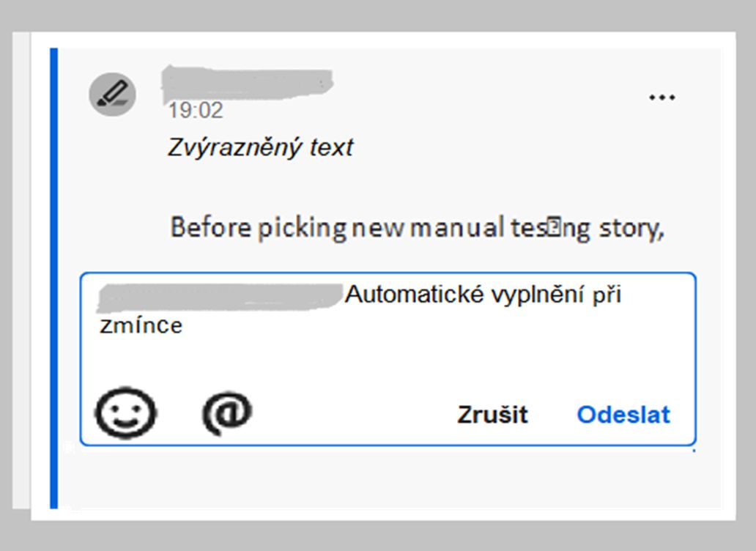
Task: Send the comment with Odeslat
Action: click(623, 414)
